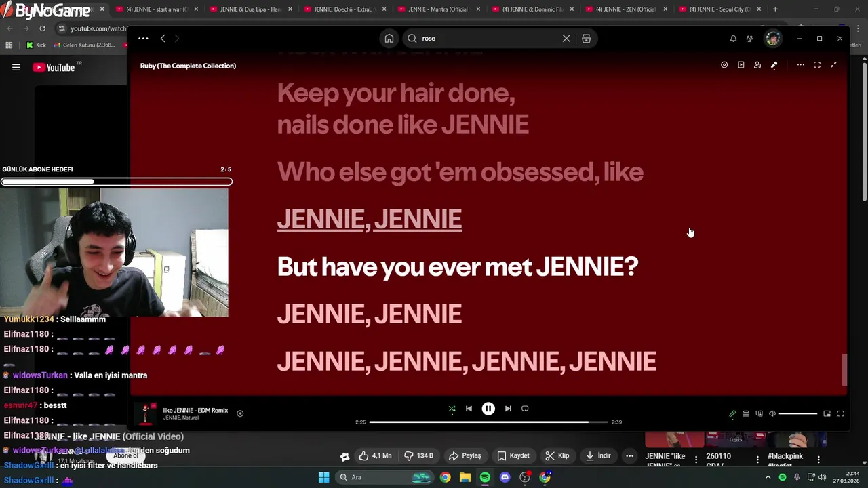Jump to lyric 'Who else got 'em obsessed, like'

click(x=460, y=172)
